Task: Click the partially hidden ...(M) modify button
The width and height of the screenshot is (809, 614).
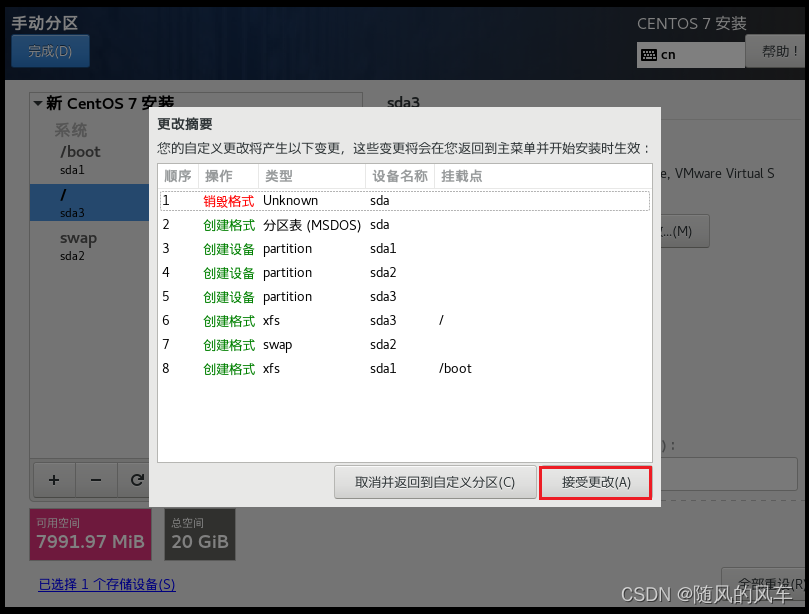Action: (685, 231)
